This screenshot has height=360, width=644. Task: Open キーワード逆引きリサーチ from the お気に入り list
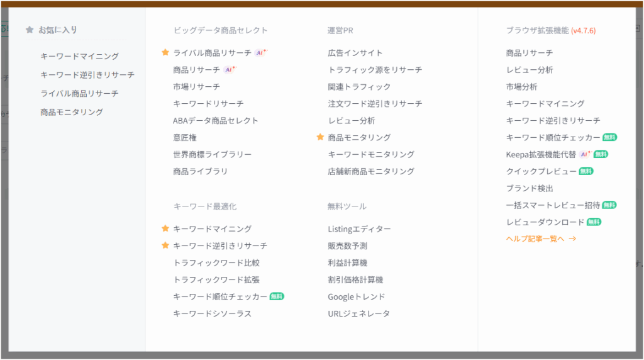87,75
